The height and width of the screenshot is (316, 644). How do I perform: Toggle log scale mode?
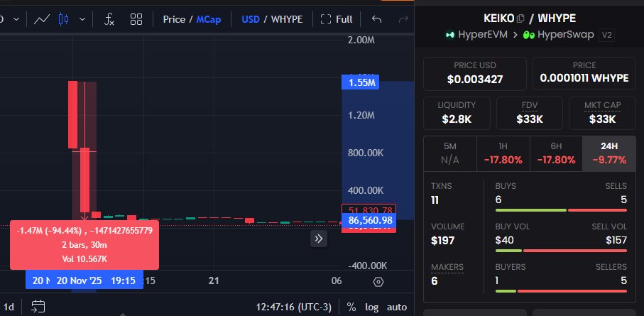point(371,307)
